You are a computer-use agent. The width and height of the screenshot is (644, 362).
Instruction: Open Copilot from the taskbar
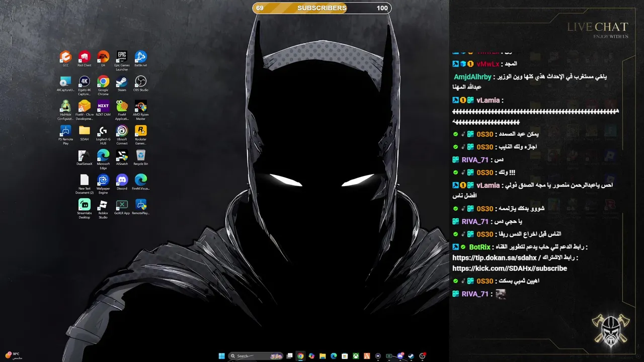pyautogui.click(x=311, y=356)
